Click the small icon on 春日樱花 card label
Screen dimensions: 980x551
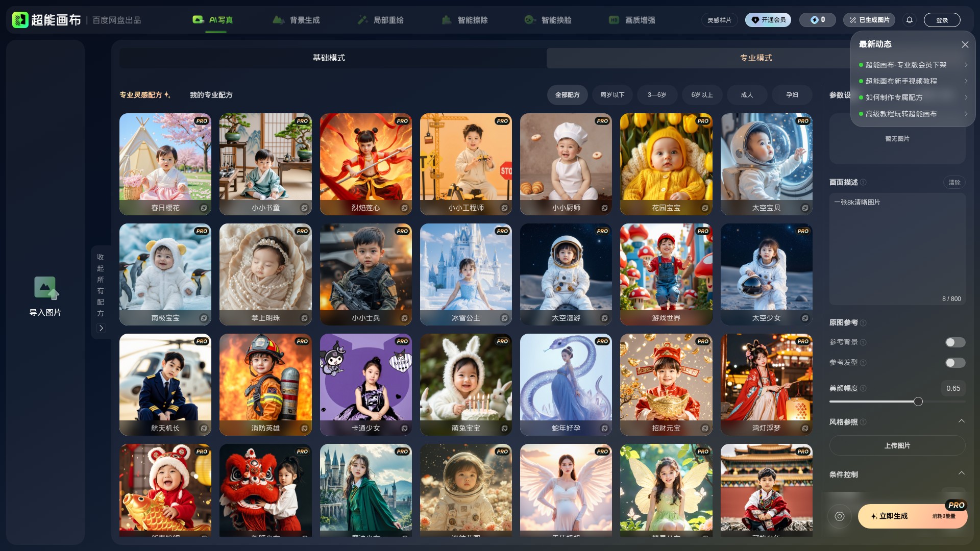point(204,208)
